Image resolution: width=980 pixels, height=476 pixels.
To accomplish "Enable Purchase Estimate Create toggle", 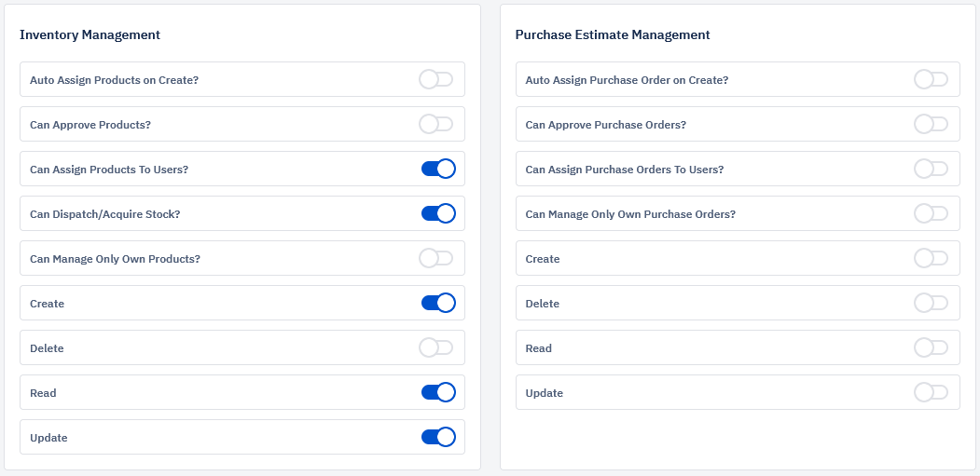I will (x=932, y=258).
